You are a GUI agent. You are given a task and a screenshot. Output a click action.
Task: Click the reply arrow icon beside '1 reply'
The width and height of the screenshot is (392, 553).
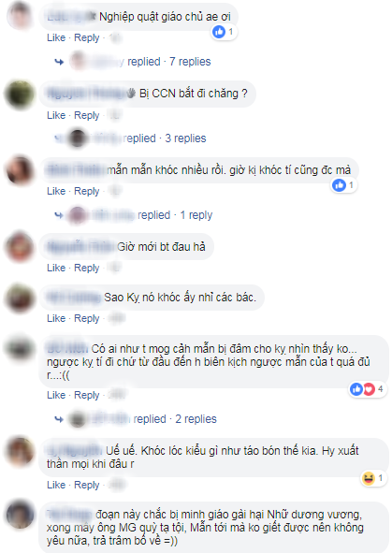coord(59,215)
